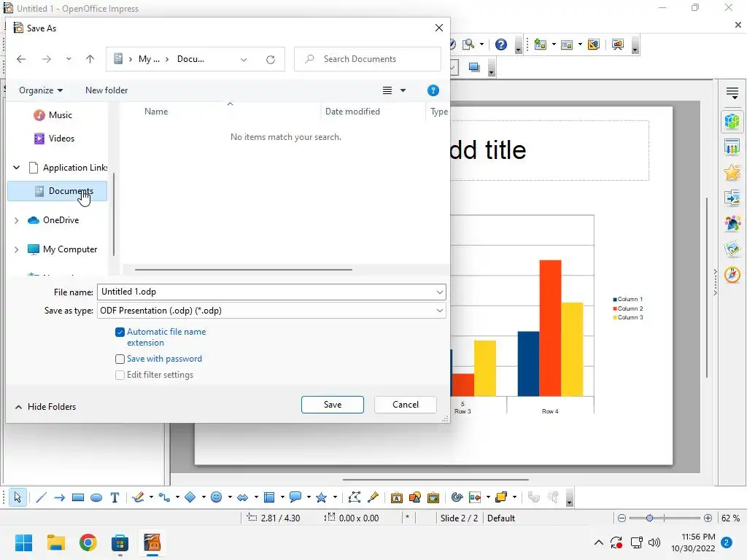Open the Gallery icon in drawing toolbar

click(433, 497)
